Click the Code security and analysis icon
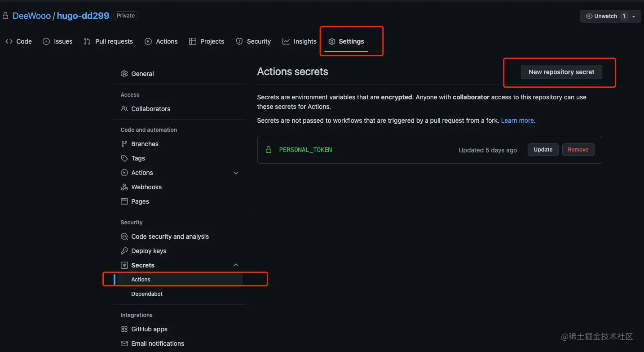The width and height of the screenshot is (644, 352). tap(124, 236)
